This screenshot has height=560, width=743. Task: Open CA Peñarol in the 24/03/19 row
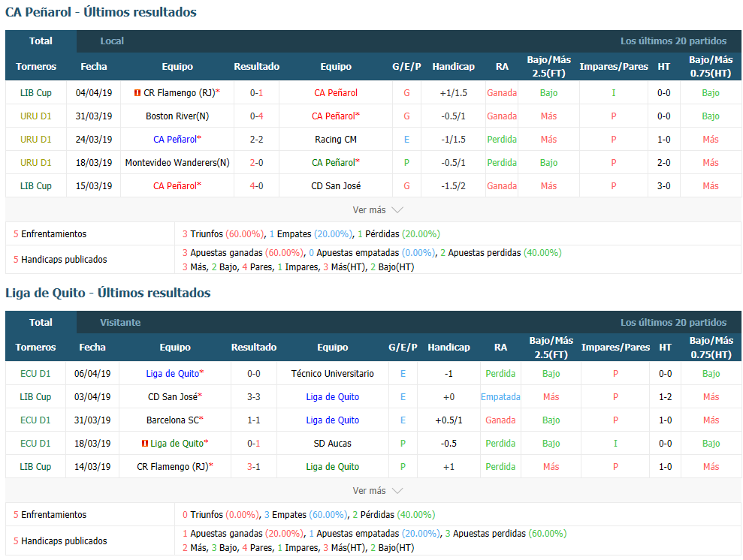tap(175, 139)
